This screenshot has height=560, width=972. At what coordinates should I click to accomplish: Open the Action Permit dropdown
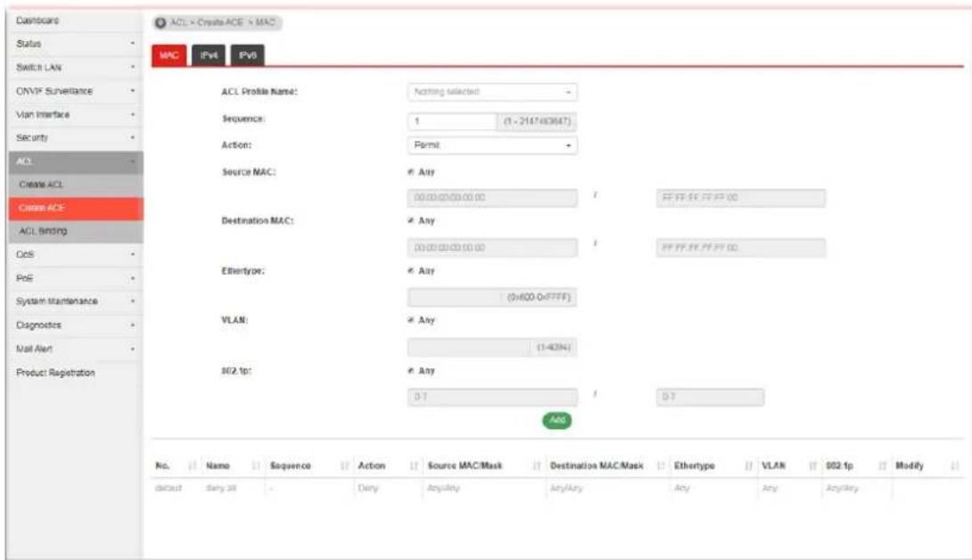click(492, 145)
